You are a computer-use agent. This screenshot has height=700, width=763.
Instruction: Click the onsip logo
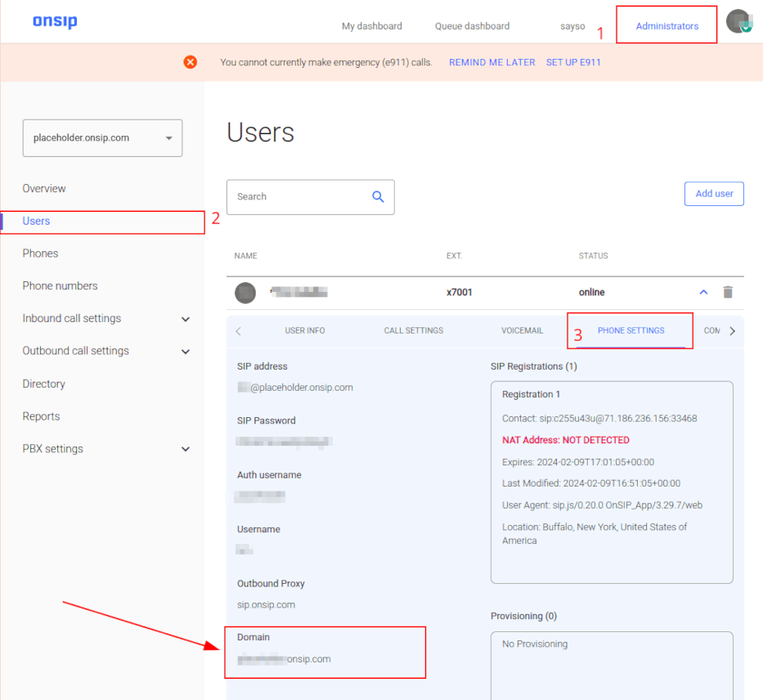pos(54,22)
